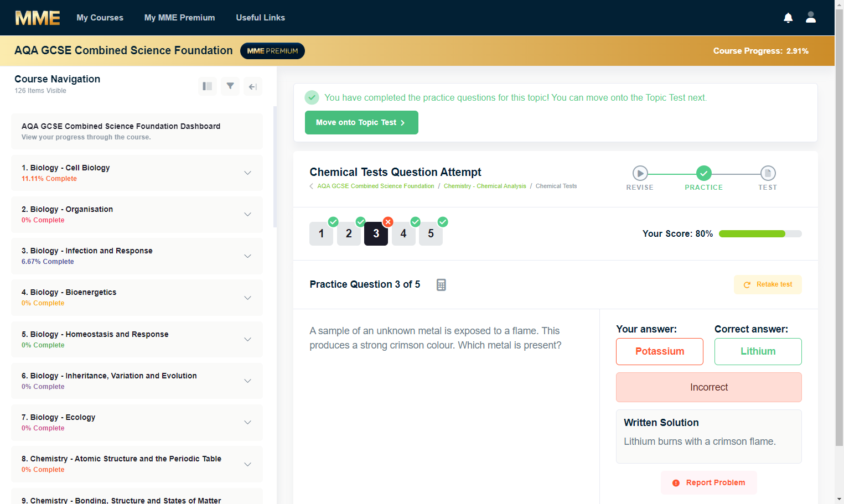The image size is (844, 504).
Task: Open the course Dashboard card
Action: [137, 132]
